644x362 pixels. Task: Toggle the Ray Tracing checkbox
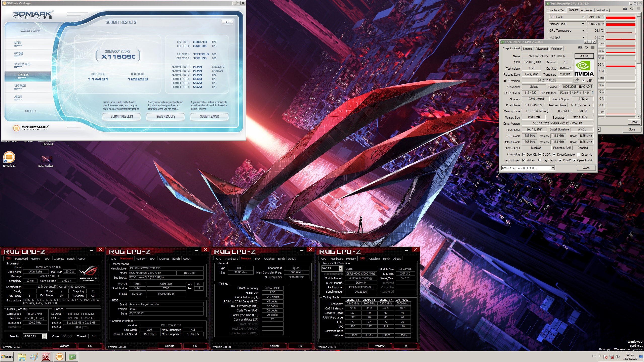(x=539, y=160)
